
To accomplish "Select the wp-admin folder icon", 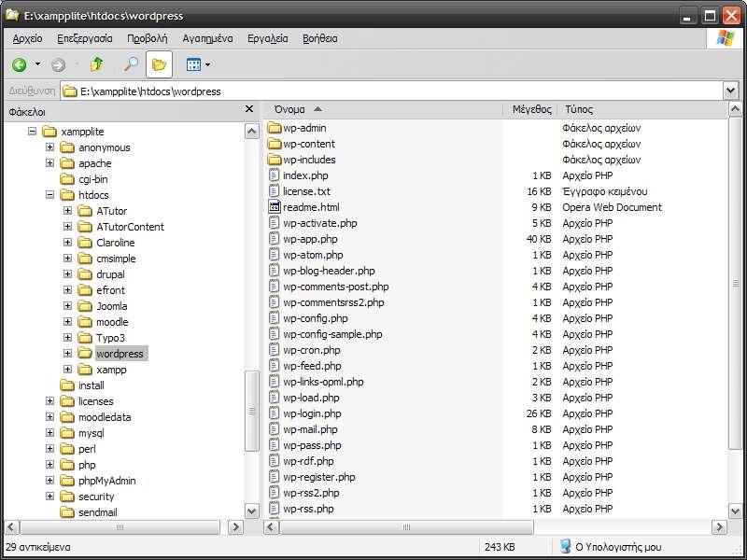I will pos(275,128).
